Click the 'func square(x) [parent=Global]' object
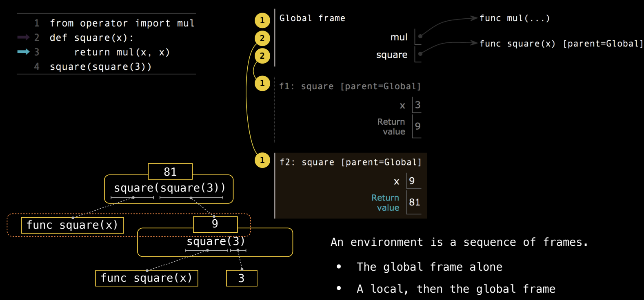 coord(561,44)
